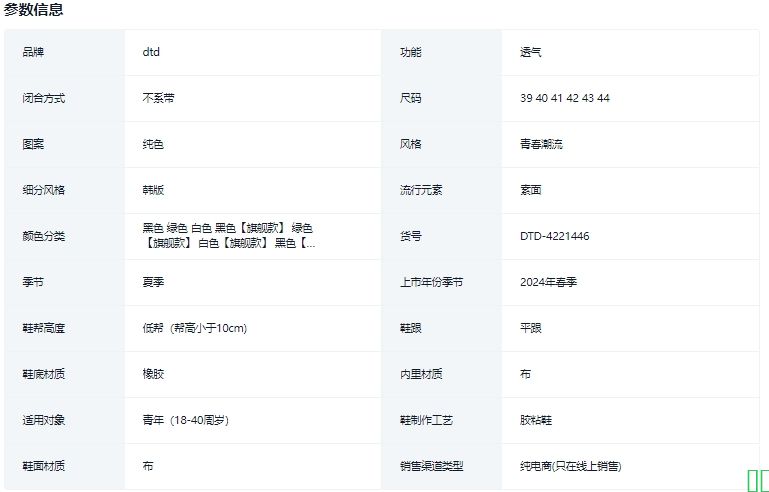Screen dimensions: 769x492
Task: Click the 风格 value 青春潮流
Action: click(541, 144)
